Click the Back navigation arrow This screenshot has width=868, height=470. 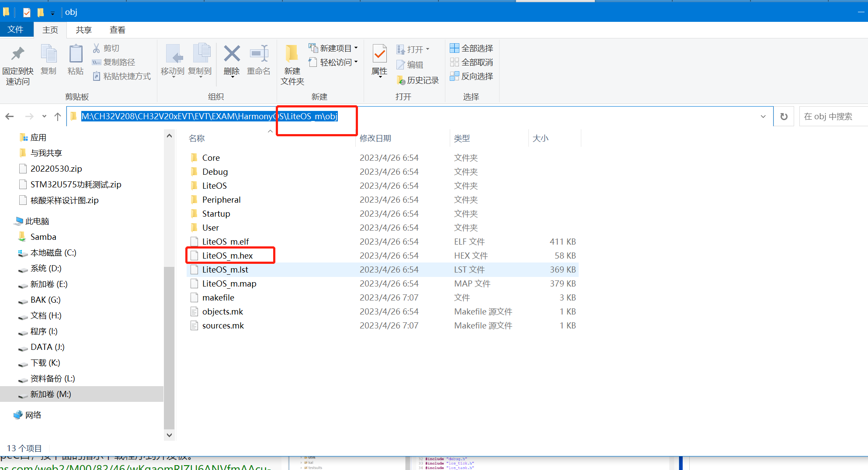point(10,116)
